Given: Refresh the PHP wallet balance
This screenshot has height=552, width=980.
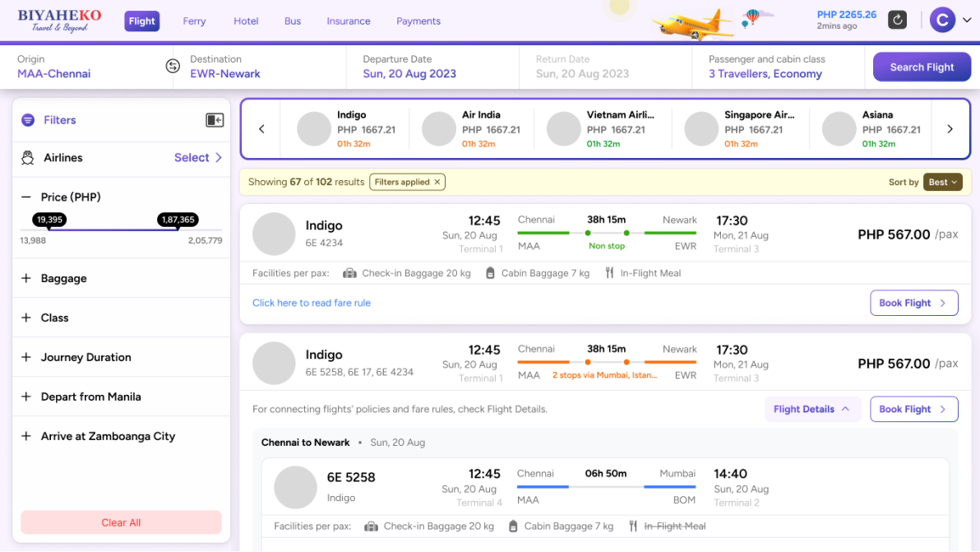Looking at the screenshot, I should (897, 20).
